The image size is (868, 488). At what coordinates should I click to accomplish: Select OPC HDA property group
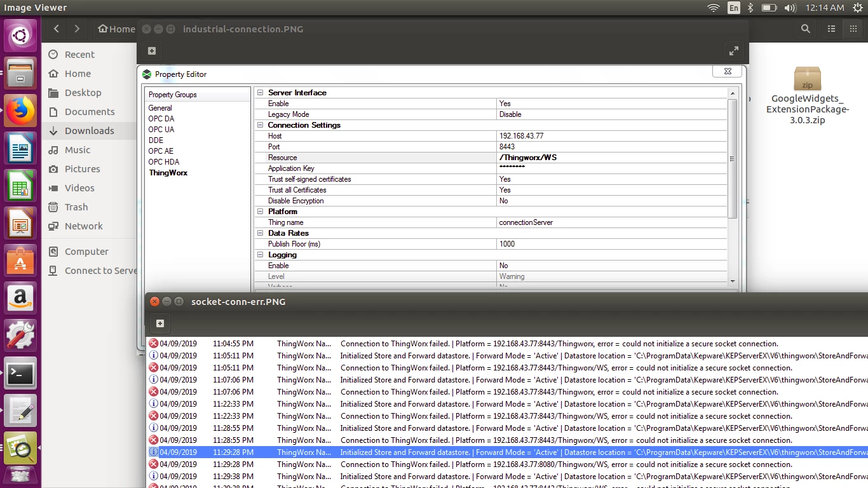pos(164,162)
